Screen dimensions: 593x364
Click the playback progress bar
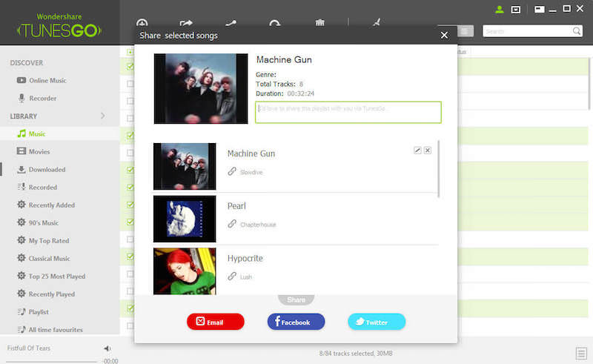(x=52, y=362)
